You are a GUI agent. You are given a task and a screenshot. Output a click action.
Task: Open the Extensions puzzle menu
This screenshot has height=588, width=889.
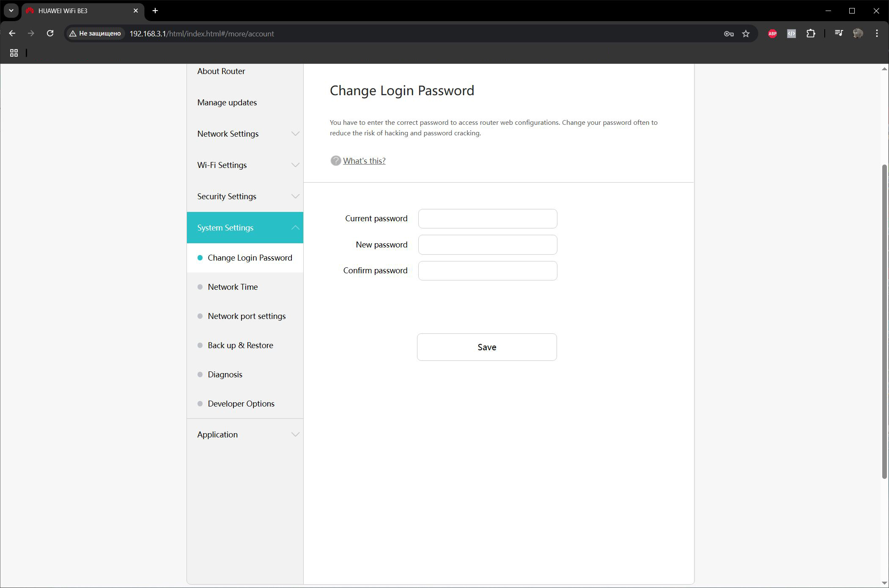tap(810, 33)
